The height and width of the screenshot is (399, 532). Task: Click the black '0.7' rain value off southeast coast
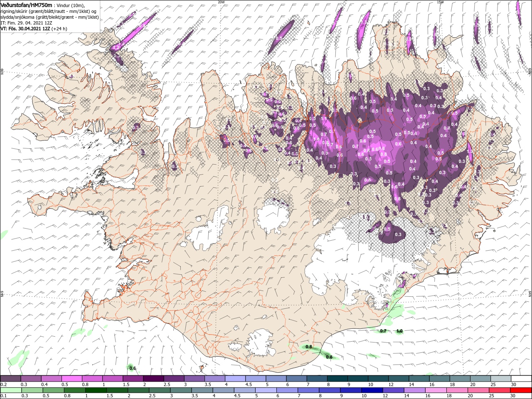383,331
